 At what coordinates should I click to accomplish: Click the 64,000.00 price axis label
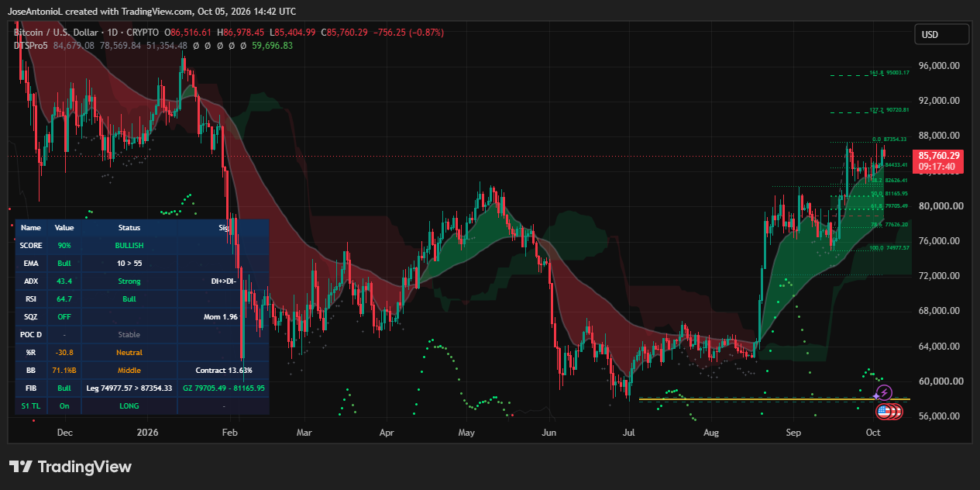[940, 347]
